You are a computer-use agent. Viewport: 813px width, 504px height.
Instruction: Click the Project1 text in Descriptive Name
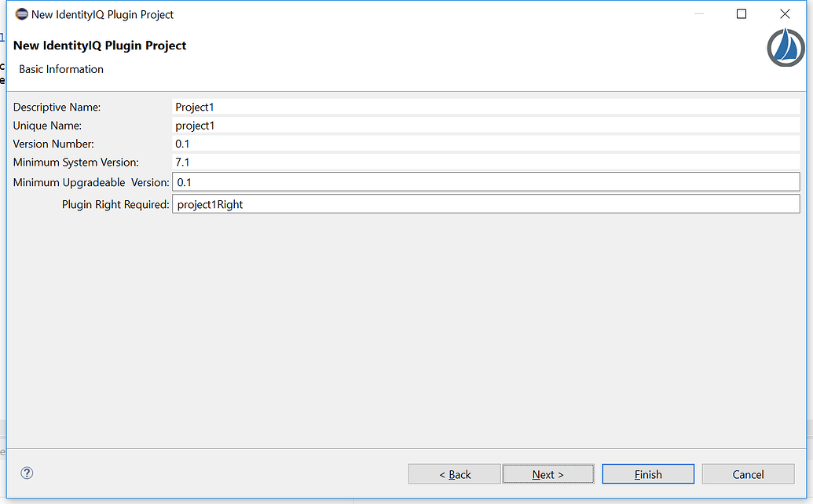click(x=195, y=106)
